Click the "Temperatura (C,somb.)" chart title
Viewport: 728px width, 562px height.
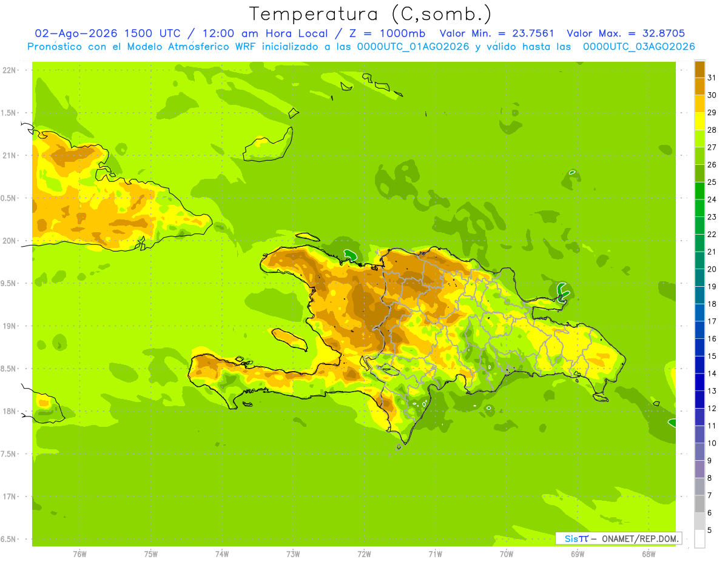click(x=370, y=14)
